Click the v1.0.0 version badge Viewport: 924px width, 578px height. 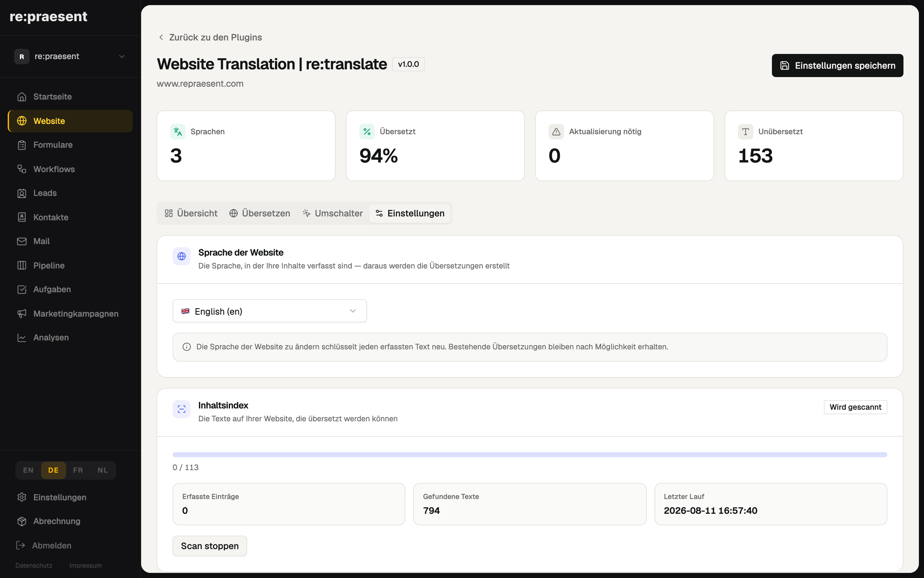(x=408, y=64)
